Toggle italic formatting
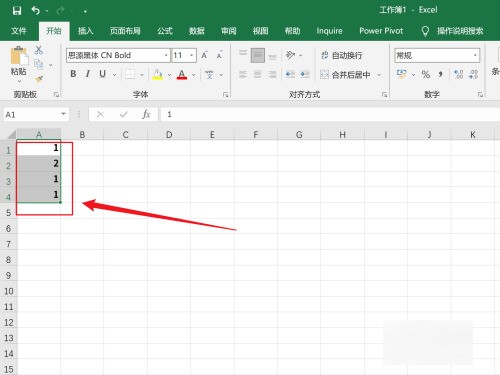The height and width of the screenshot is (375, 500). 88,74
